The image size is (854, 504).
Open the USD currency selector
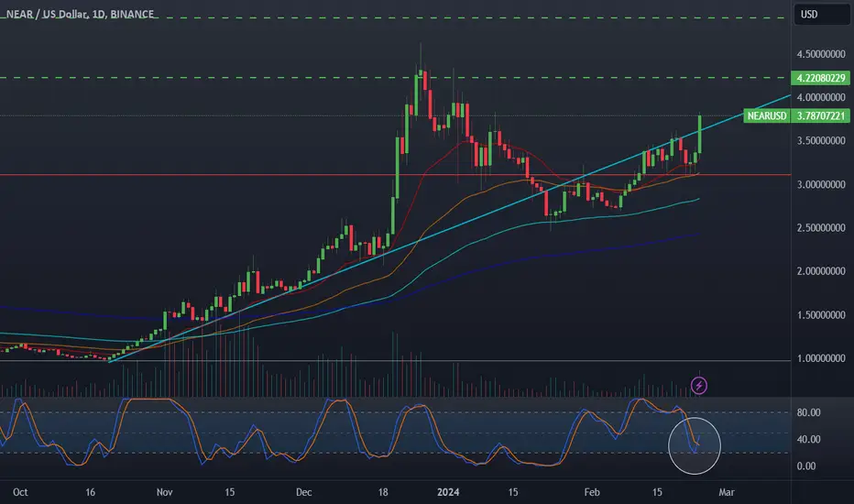pos(822,14)
